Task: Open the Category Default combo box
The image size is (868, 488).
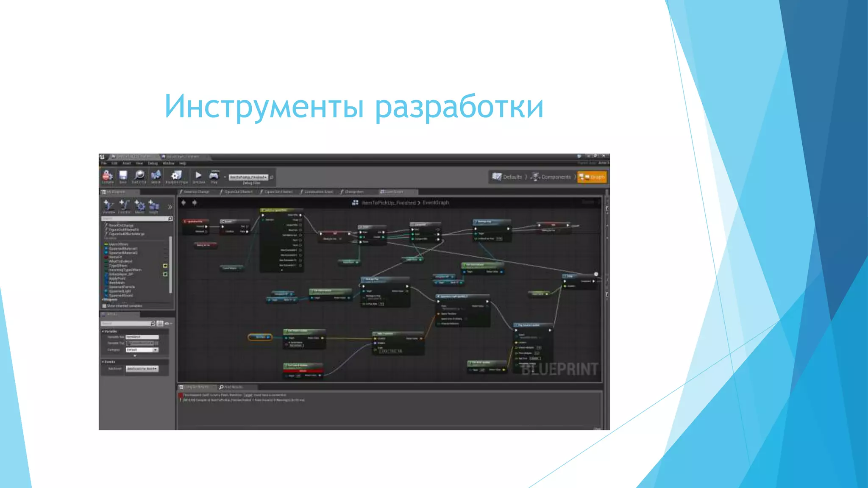Action: pos(142,350)
